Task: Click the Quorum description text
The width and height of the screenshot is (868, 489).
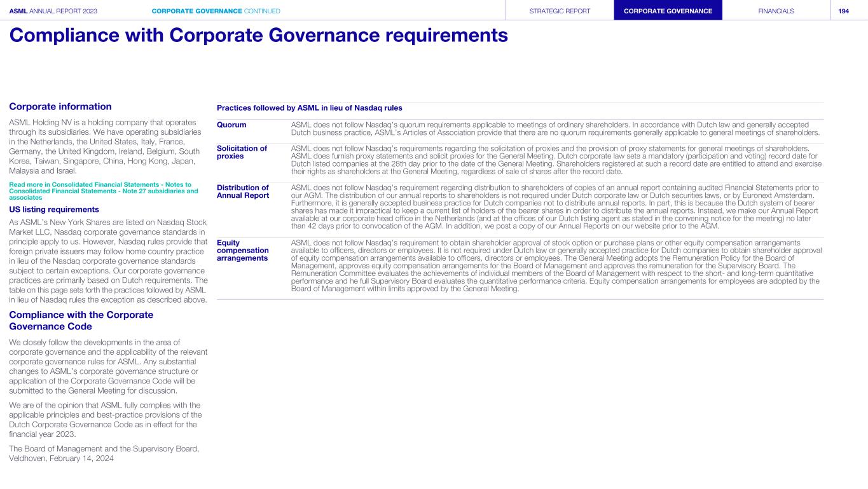Action: (555, 128)
